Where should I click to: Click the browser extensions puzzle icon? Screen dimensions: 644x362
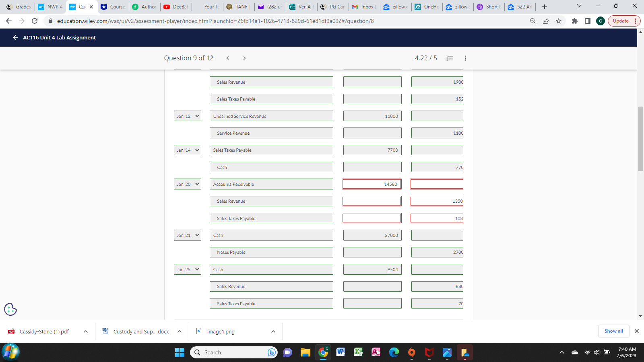point(574,21)
